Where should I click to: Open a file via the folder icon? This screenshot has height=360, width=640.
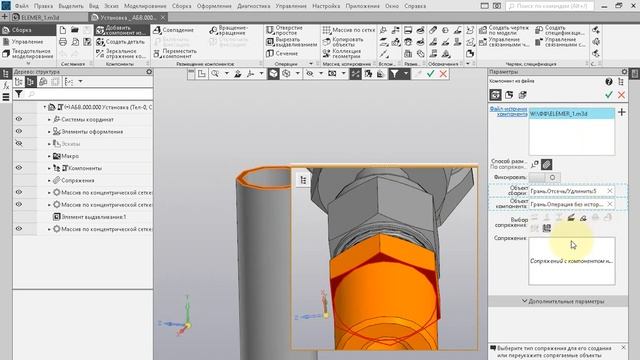coord(75,30)
